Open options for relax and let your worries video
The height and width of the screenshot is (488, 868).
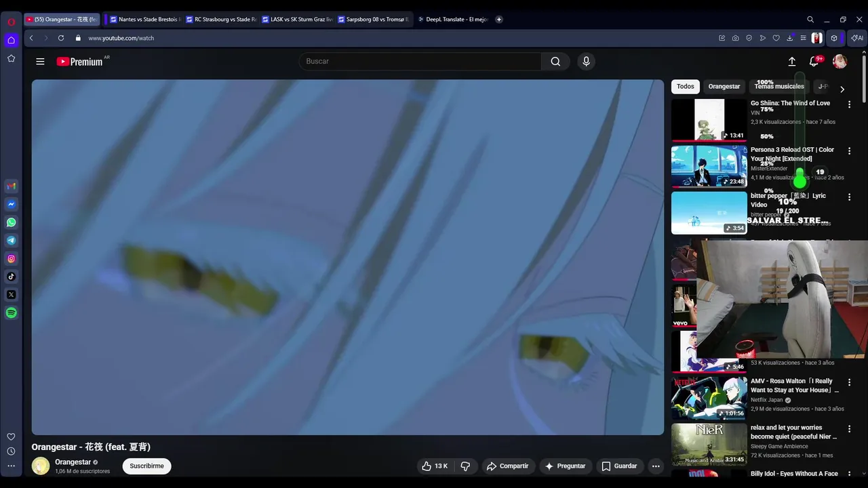849,429
